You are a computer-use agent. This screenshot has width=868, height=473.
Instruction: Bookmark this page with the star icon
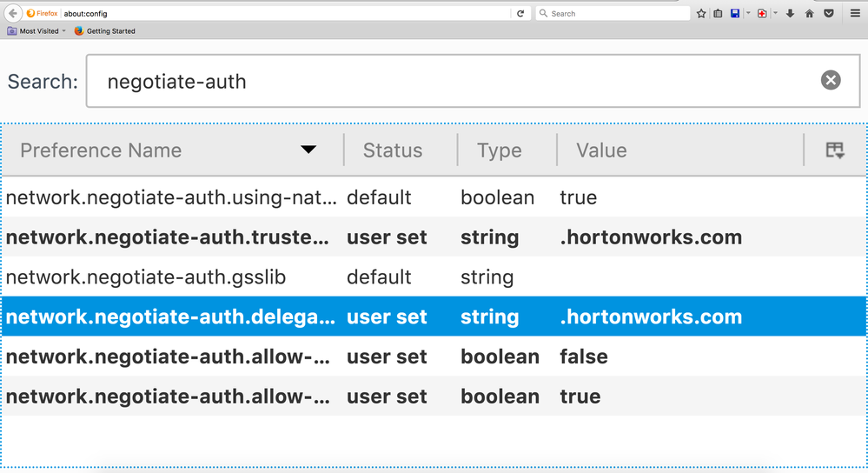pos(701,13)
